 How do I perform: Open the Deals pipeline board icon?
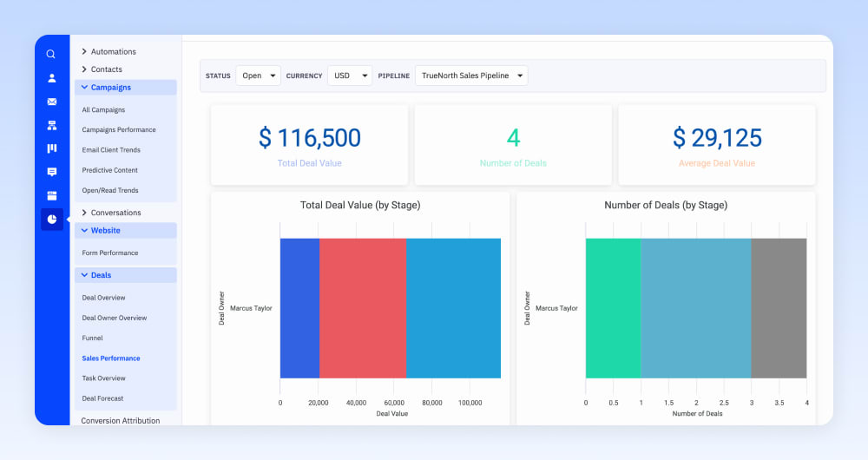51,148
